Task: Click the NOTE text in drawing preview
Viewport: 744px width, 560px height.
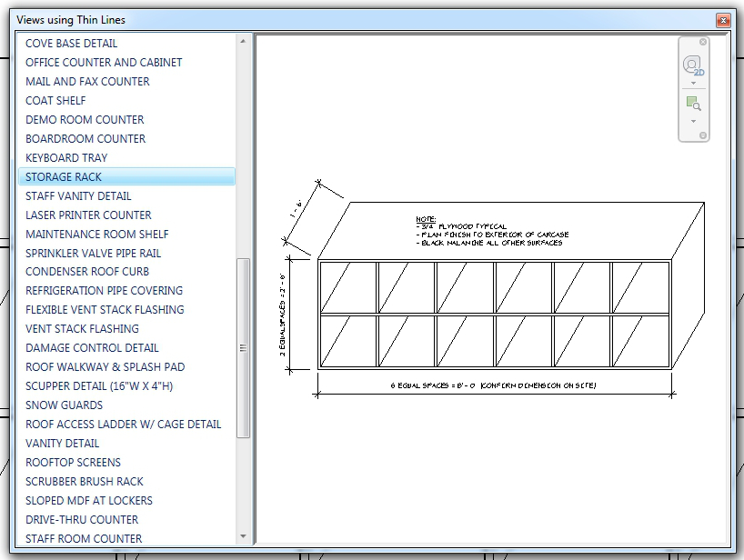Action: tap(426, 219)
